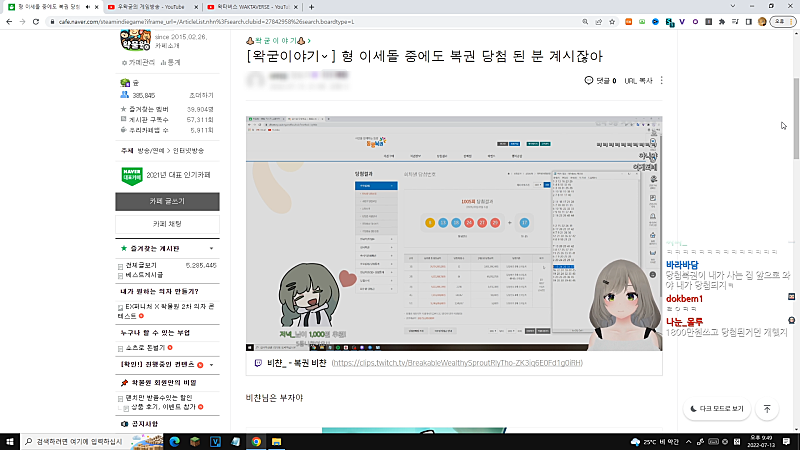This screenshot has height=450, width=800.
Task: Mute the first tab's audio speaker icon
Action: pyautogui.click(x=88, y=7)
